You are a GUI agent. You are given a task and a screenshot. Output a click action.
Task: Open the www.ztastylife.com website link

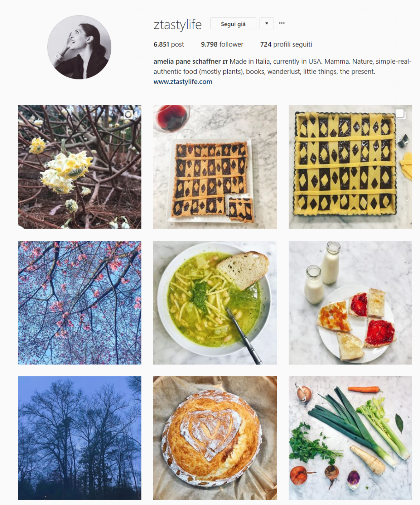pyautogui.click(x=183, y=82)
